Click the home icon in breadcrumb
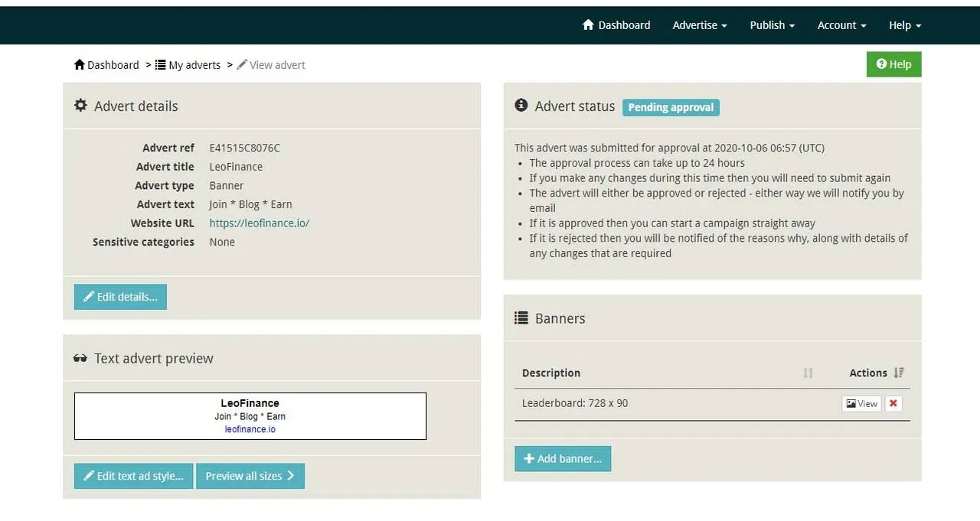This screenshot has width=980, height=521. (80, 64)
